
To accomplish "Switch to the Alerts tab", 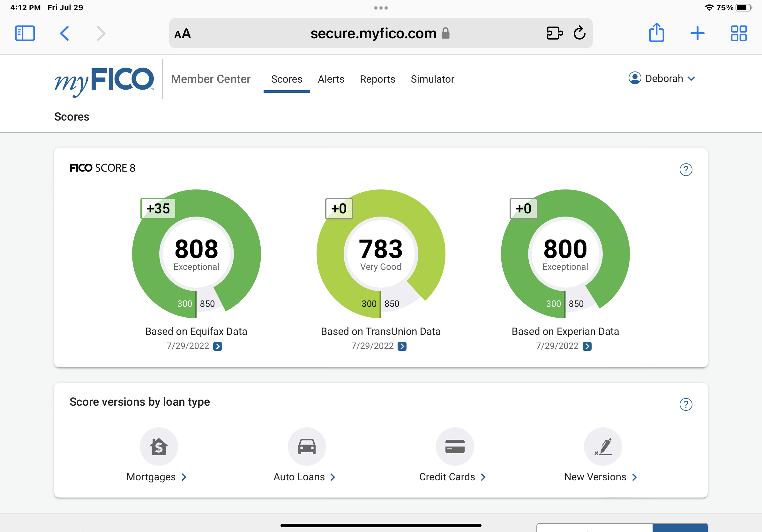I will point(331,79).
